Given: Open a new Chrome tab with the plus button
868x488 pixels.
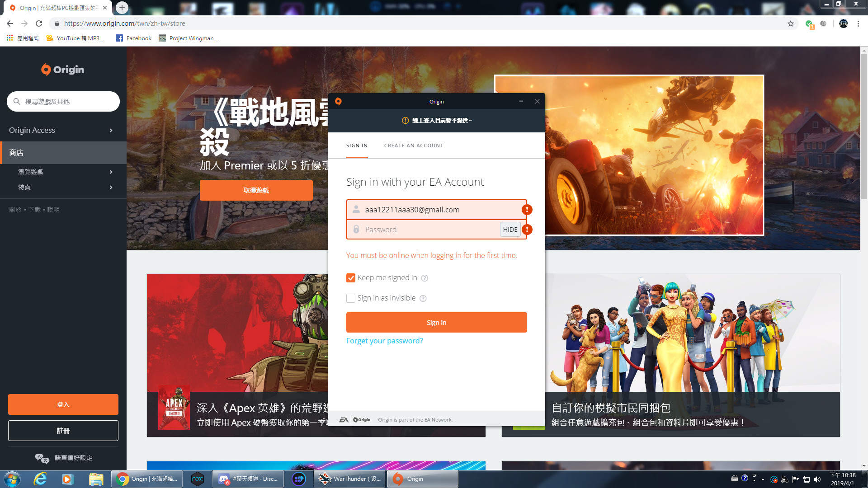Looking at the screenshot, I should click(x=122, y=8).
